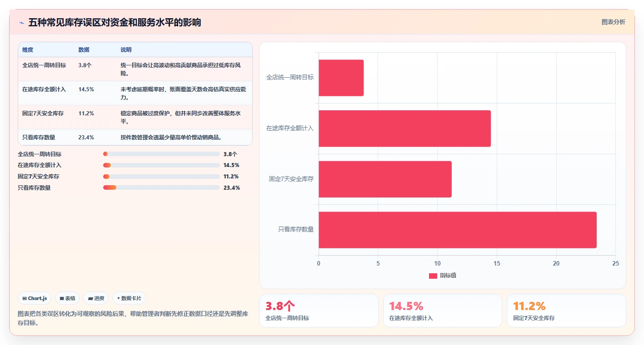The height and width of the screenshot is (345, 644).
Task: Click the 14.5% value in the table
Action: [x=86, y=89]
